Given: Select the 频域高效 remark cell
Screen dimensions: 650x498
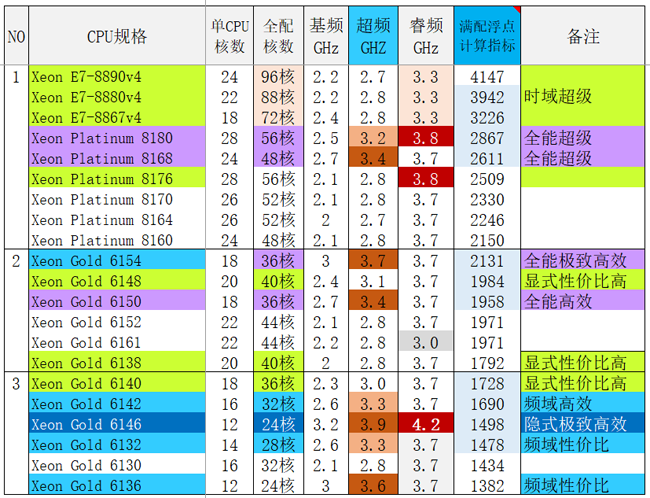Looking at the screenshot, I should tap(582, 403).
